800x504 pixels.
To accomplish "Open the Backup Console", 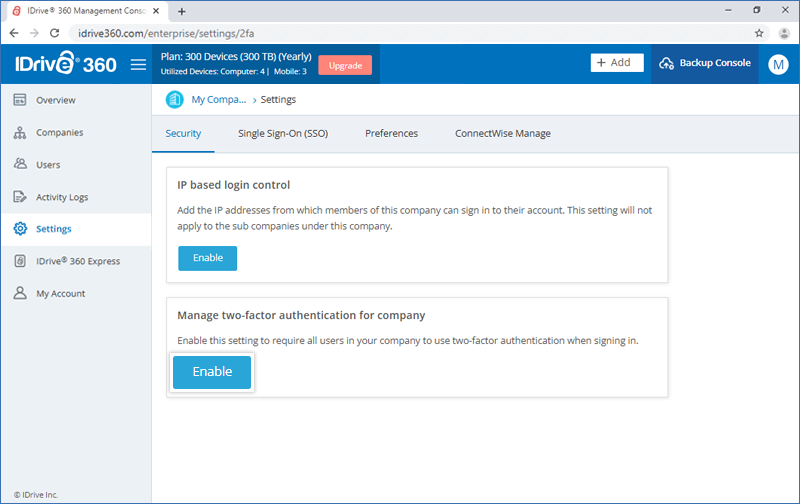I will (x=705, y=63).
